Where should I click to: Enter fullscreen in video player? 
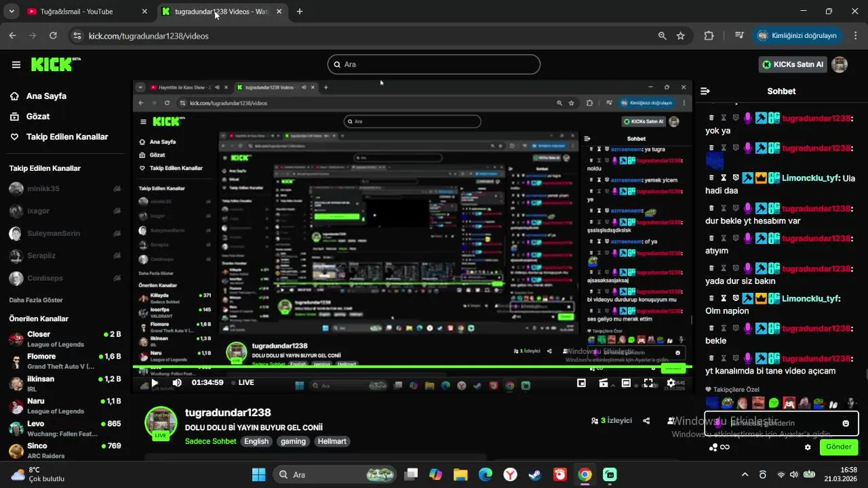coord(648,383)
